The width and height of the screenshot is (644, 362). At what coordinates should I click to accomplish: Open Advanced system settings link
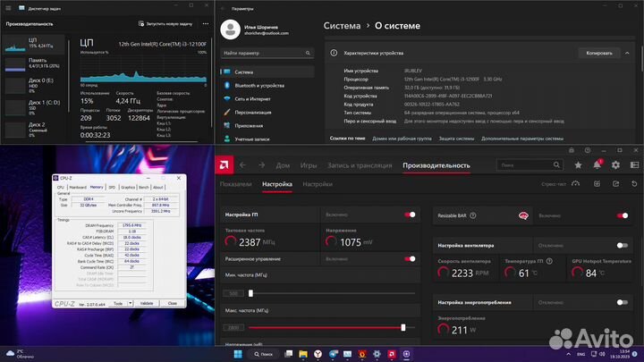pos(522,139)
